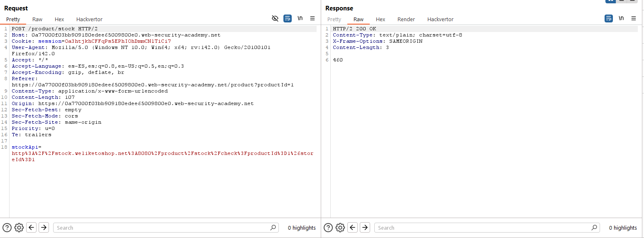Image resolution: width=644 pixels, height=238 pixels.
Task: Toggle response line wrap icon
Action: point(609,18)
